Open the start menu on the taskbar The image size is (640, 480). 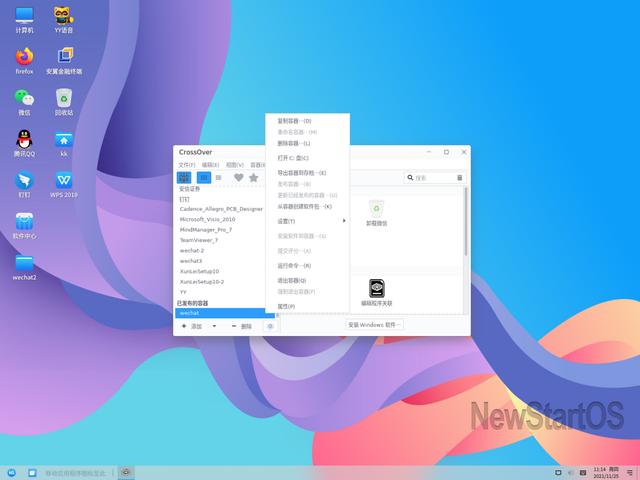pyautogui.click(x=11, y=473)
